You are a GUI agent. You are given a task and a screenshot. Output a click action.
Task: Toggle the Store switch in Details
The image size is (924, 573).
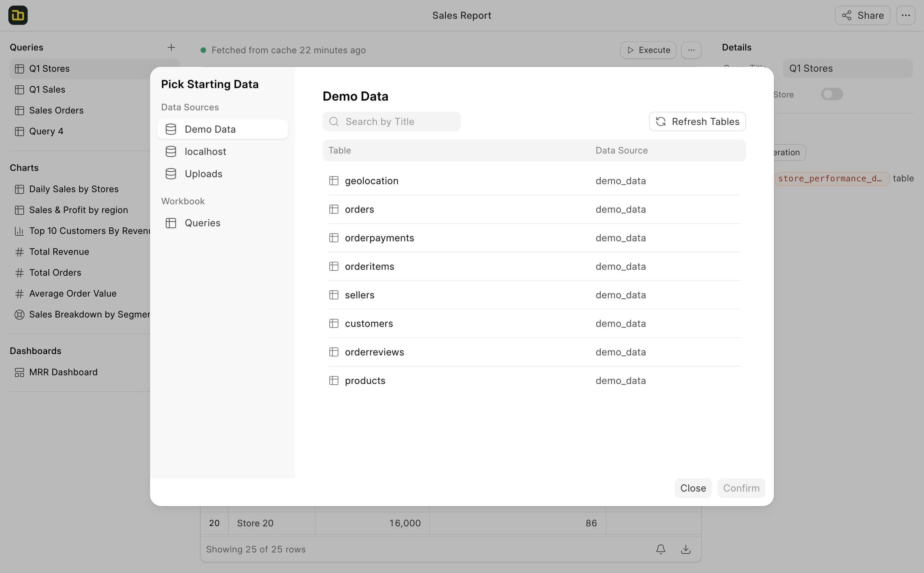(x=831, y=94)
